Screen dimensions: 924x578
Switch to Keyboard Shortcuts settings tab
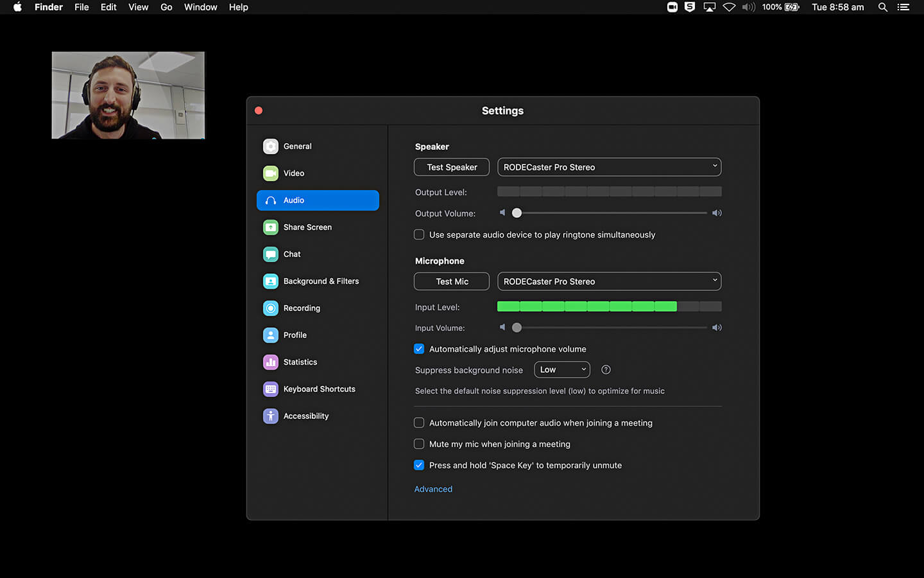[x=318, y=389]
